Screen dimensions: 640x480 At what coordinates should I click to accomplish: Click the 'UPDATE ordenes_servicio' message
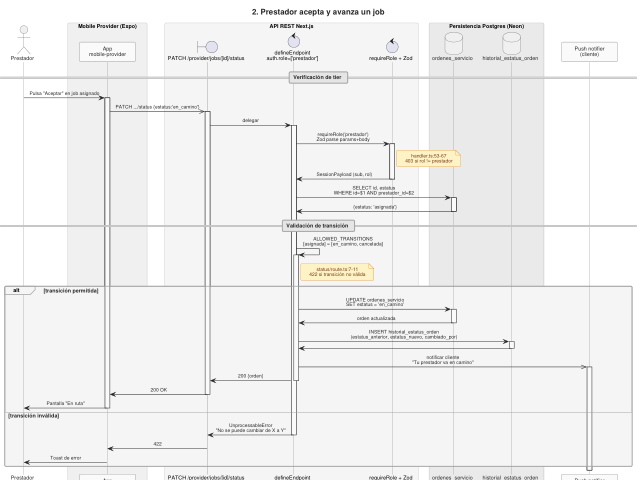(x=375, y=302)
